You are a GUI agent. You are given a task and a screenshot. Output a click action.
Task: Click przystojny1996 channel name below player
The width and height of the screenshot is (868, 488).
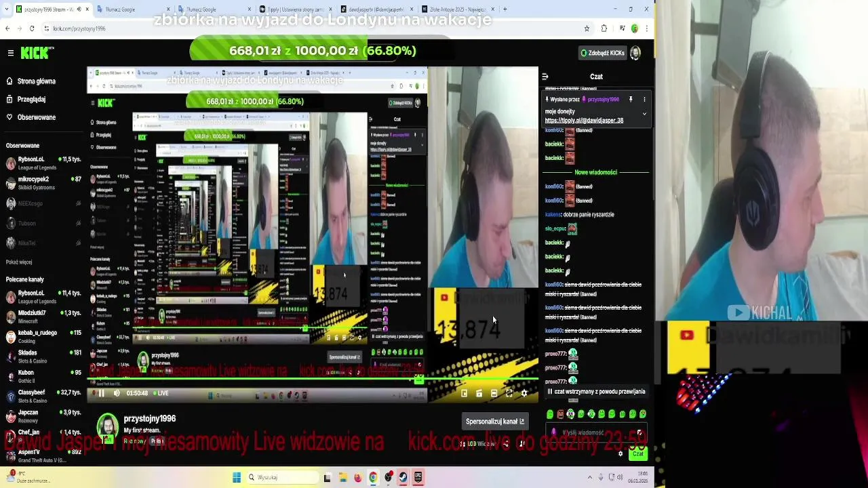[150, 419]
